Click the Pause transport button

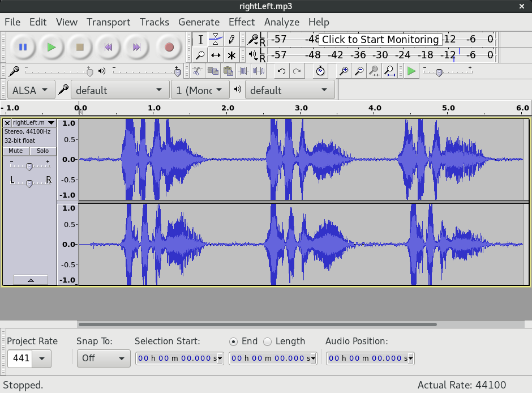pyautogui.click(x=23, y=47)
